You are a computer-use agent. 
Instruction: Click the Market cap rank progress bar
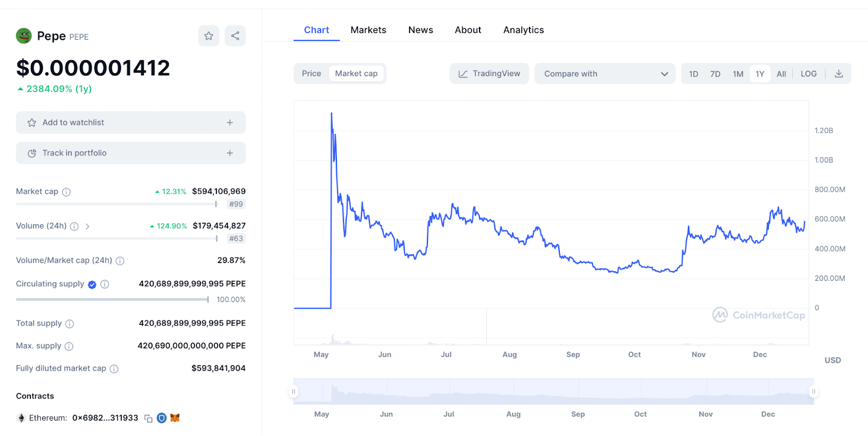click(x=117, y=204)
